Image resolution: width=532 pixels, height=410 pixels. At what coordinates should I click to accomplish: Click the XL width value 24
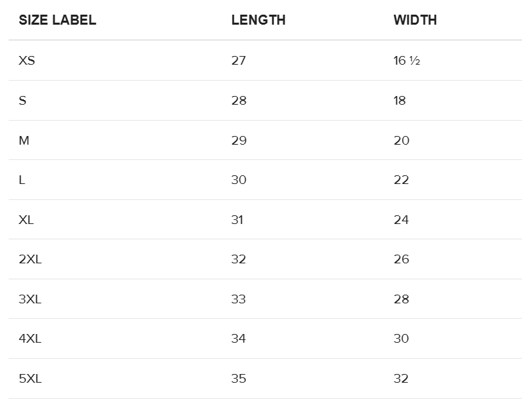pyautogui.click(x=401, y=219)
